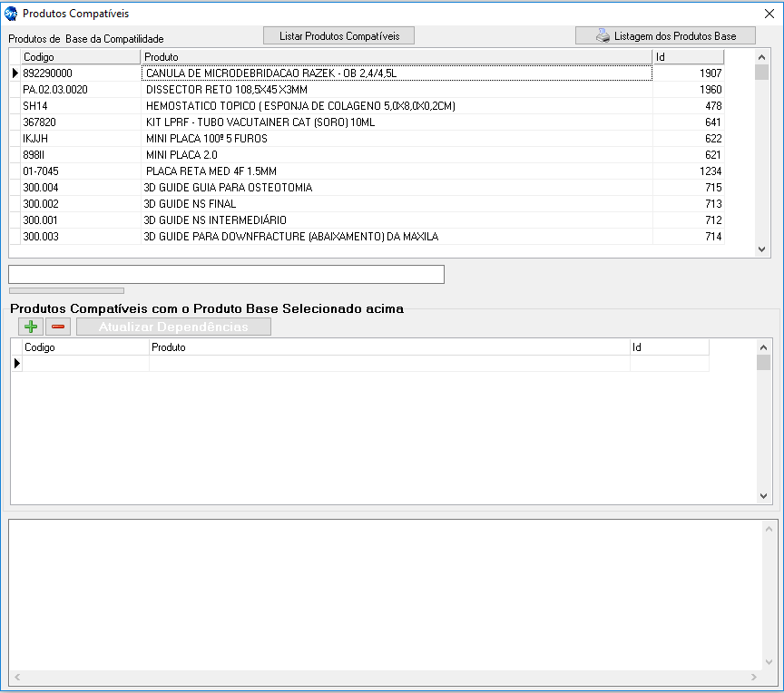Select KIT LPRF - TUBO VACUTAINER row
The image size is (784, 693).
click(260, 122)
